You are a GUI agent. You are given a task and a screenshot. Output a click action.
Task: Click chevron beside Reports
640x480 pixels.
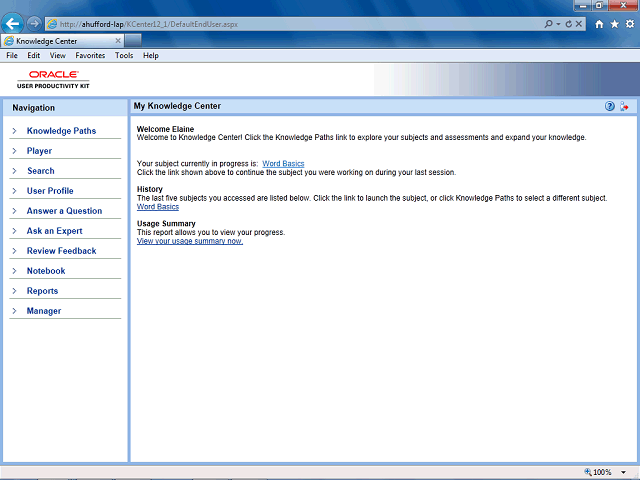14,291
